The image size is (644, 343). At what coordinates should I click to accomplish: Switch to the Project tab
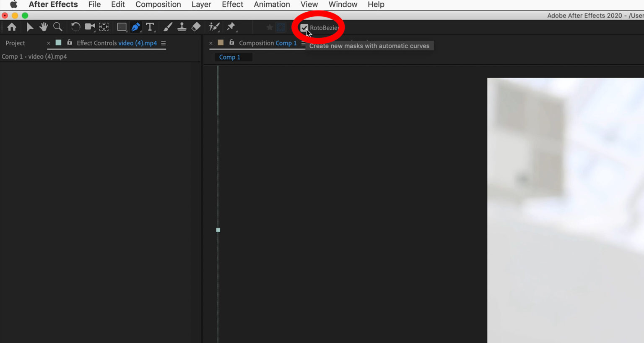pyautogui.click(x=15, y=43)
